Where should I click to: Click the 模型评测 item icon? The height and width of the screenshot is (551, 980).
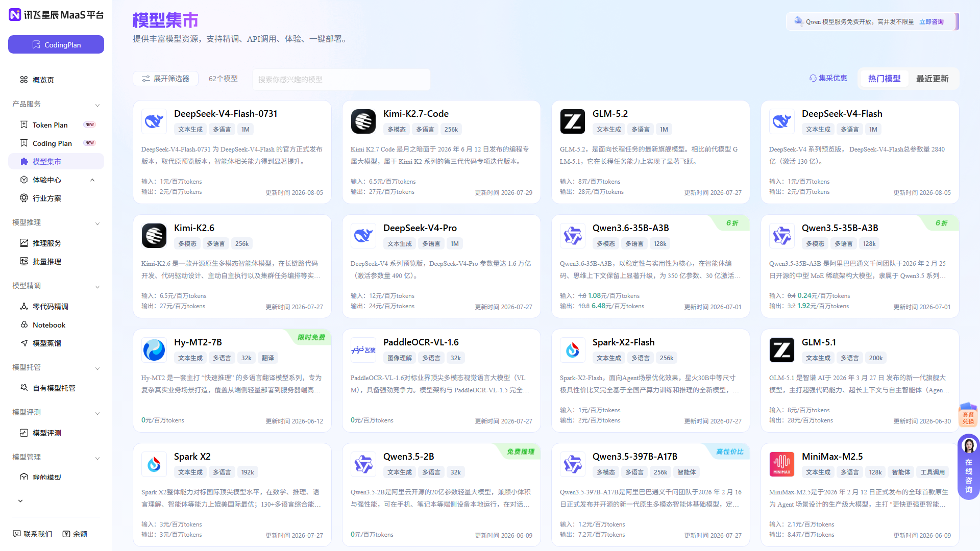[24, 433]
